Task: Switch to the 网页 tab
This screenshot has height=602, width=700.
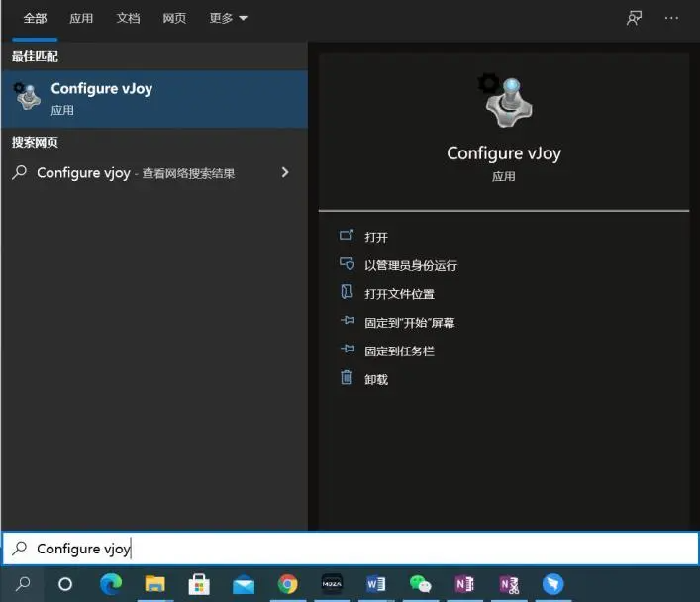Action: coord(174,18)
